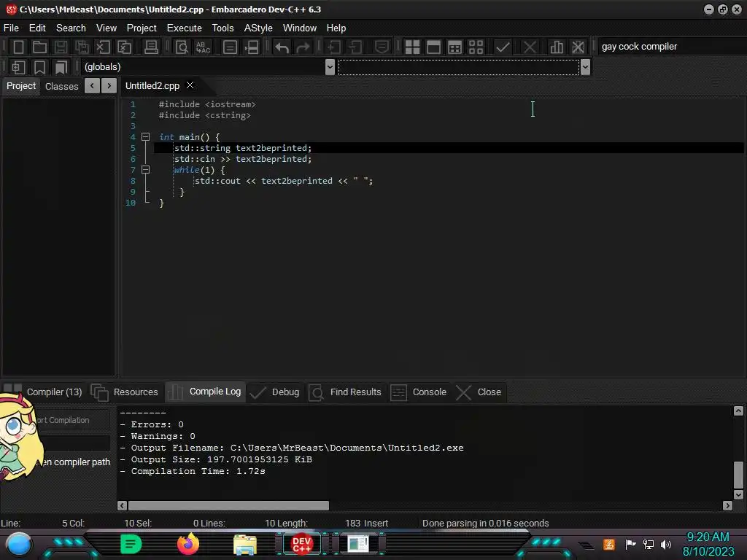Open the compiler set selector combo box
Image resolution: width=747 pixels, height=560 pixels.
[672, 46]
